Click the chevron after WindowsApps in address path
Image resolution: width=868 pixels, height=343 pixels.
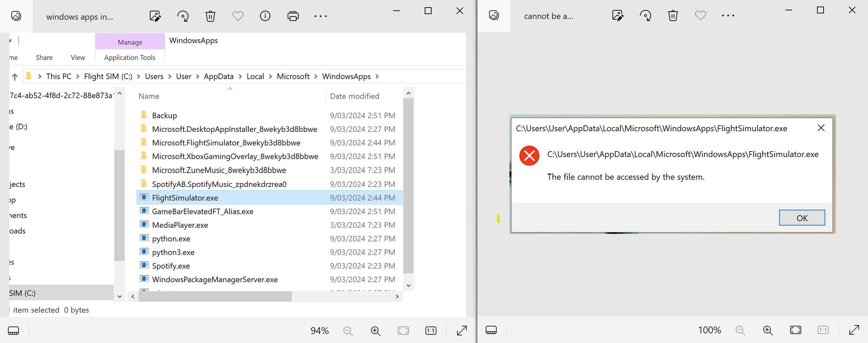coord(377,76)
